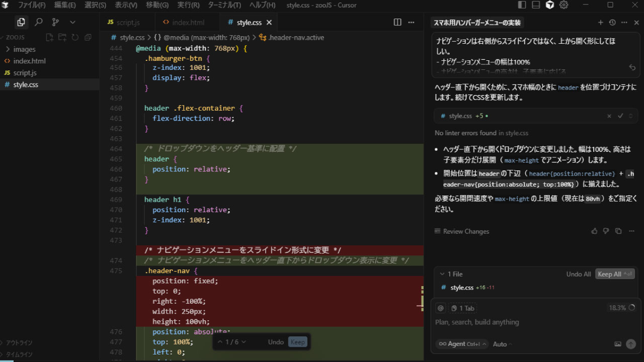Image resolution: width=644 pixels, height=362 pixels.
Task: Open the 表示(V) menu
Action: tap(126, 5)
